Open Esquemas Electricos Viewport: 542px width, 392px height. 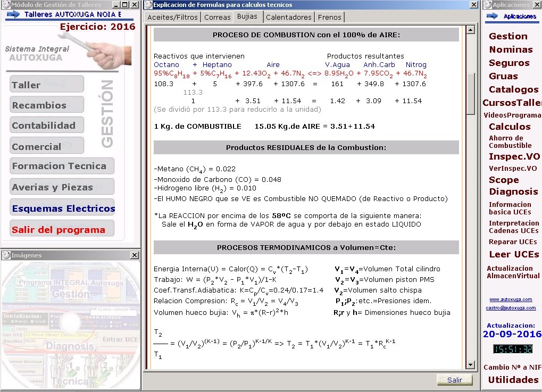[62, 208]
